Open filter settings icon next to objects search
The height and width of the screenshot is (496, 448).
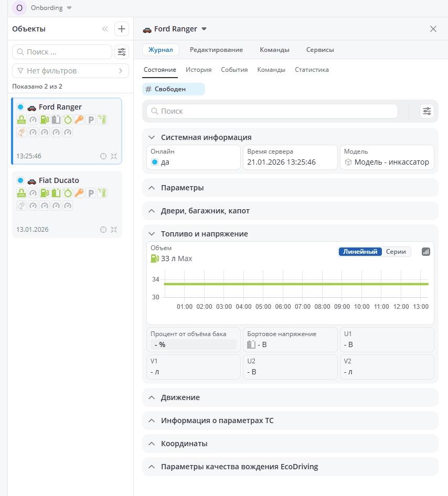pos(122,51)
